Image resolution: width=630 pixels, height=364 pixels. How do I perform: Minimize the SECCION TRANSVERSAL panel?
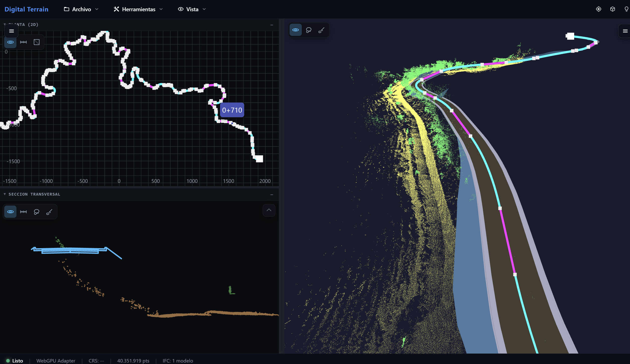pos(272,195)
